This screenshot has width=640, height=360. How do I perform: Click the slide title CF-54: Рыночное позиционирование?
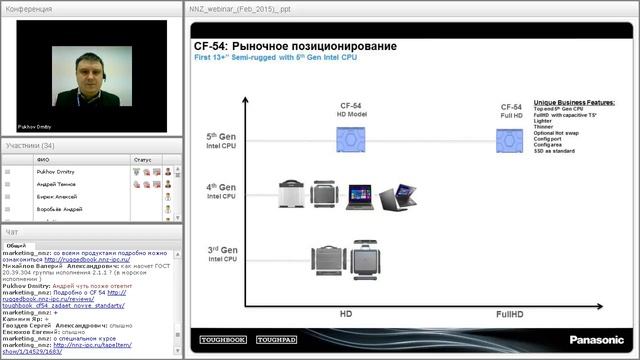tap(295, 46)
